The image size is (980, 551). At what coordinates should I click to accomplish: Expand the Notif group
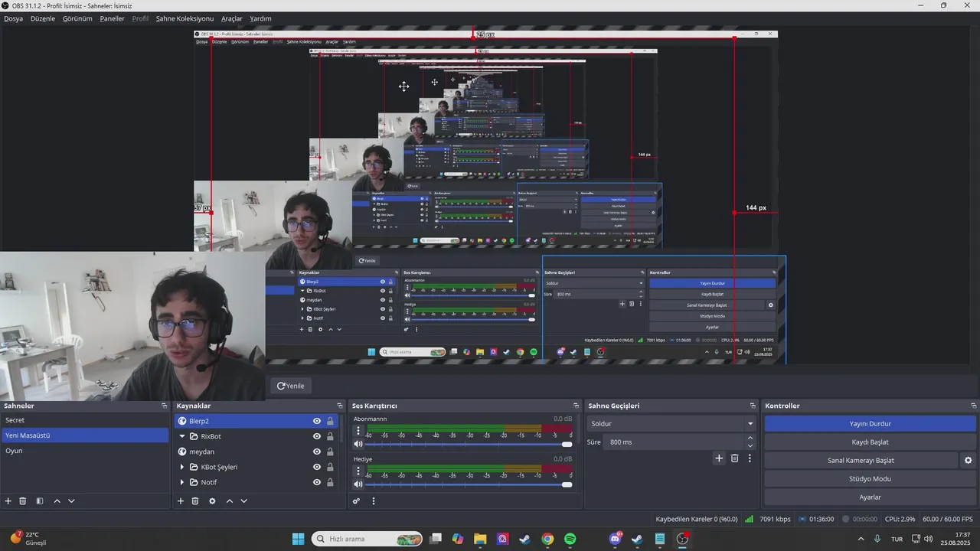point(182,482)
